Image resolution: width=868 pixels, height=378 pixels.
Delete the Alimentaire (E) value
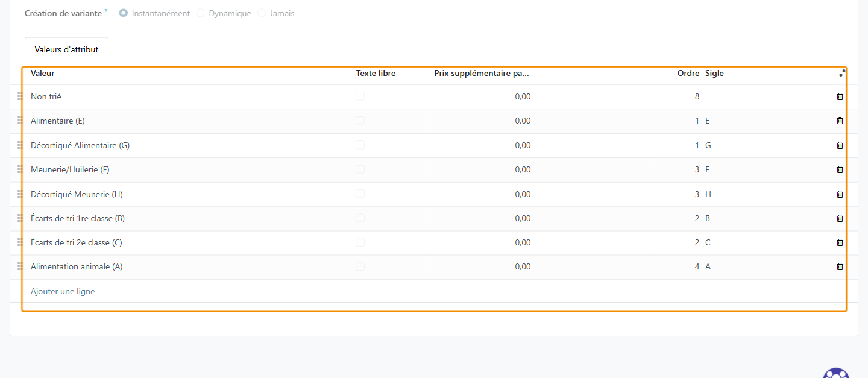coord(840,121)
